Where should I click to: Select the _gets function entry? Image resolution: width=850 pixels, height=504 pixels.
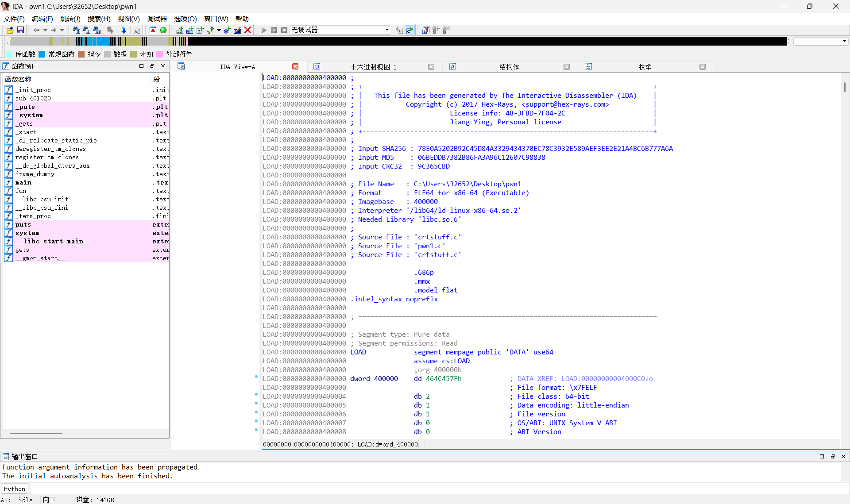(86, 123)
